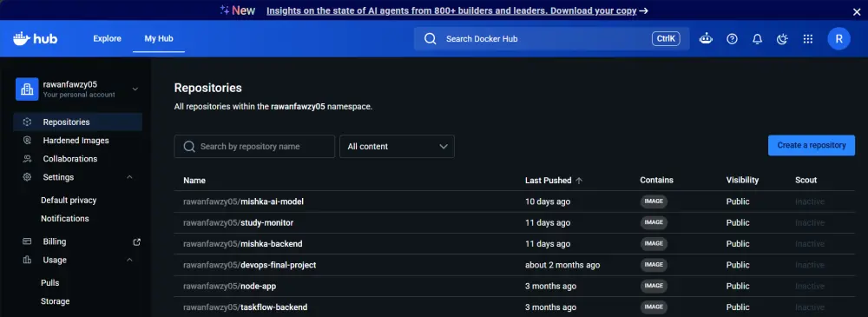Collapse the Settings sidebar section
This screenshot has height=317, width=868.
click(129, 177)
